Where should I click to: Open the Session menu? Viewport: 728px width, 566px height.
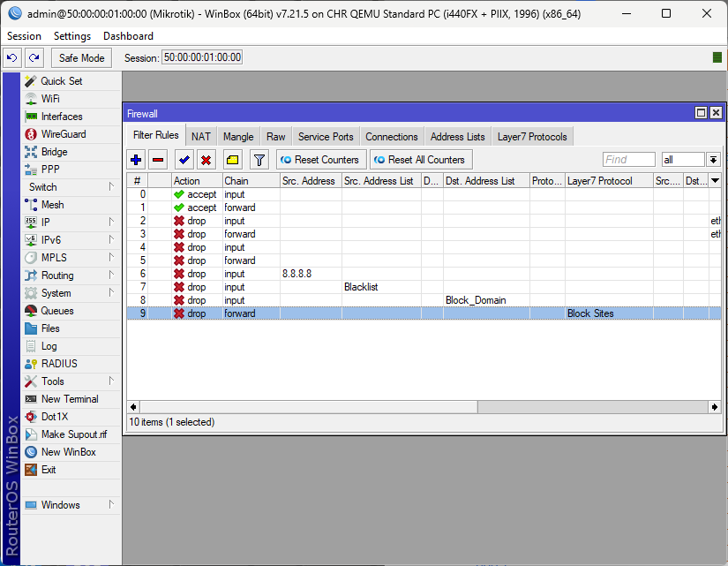tap(24, 36)
